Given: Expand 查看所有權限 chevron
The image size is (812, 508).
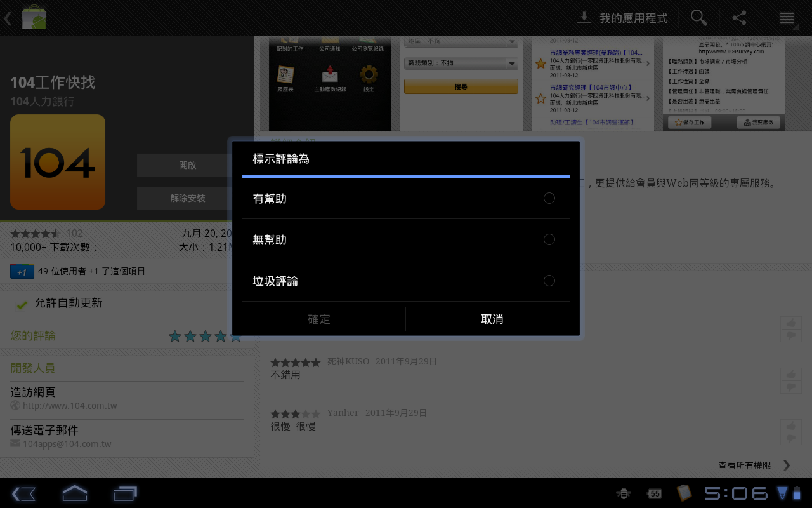Looking at the screenshot, I should coord(787,465).
